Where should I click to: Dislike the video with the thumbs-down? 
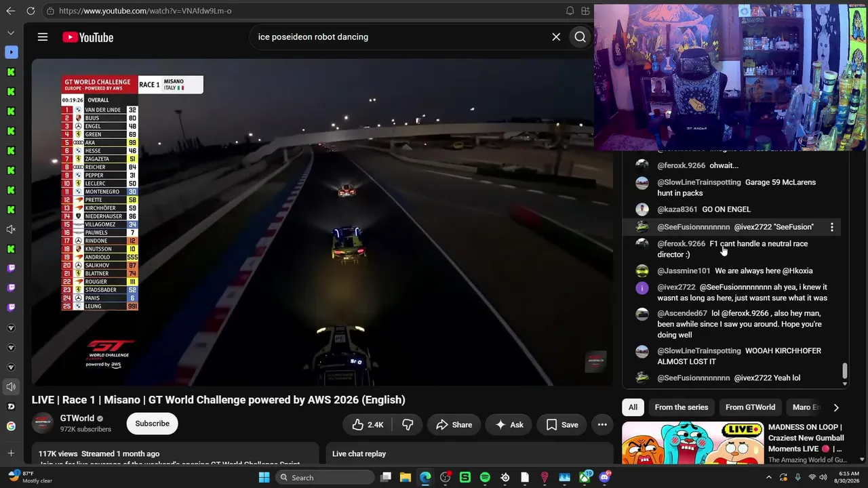coord(408,425)
